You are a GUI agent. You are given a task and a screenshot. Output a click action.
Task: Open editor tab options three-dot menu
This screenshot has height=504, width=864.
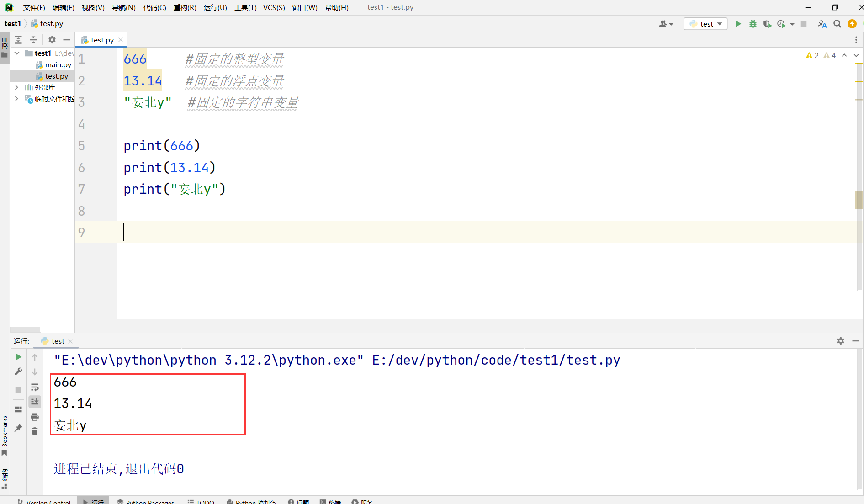coord(856,40)
